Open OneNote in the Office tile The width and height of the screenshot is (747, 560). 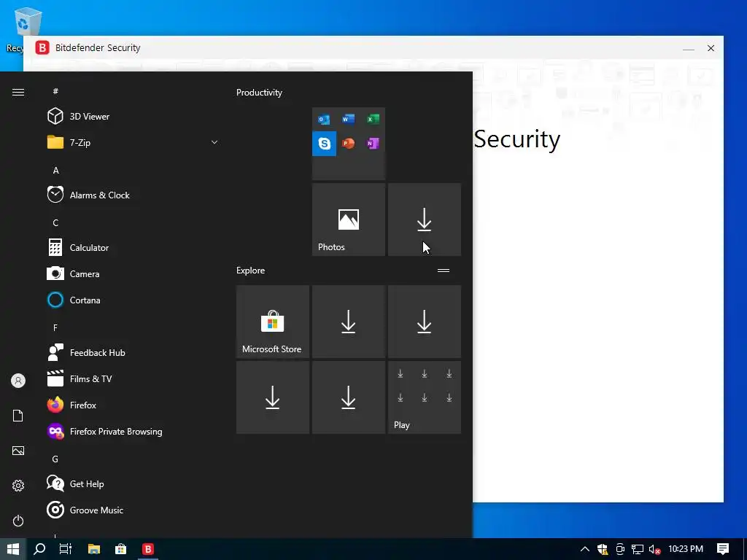(373, 144)
